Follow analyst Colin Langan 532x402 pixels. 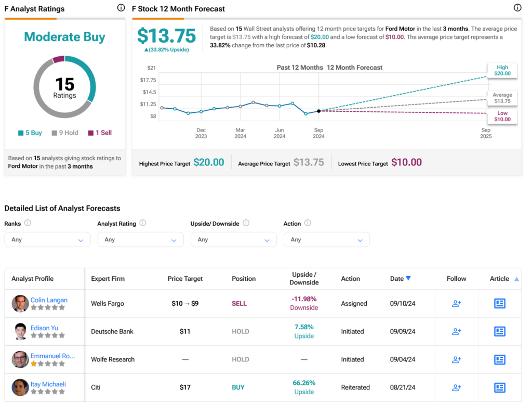[456, 304]
